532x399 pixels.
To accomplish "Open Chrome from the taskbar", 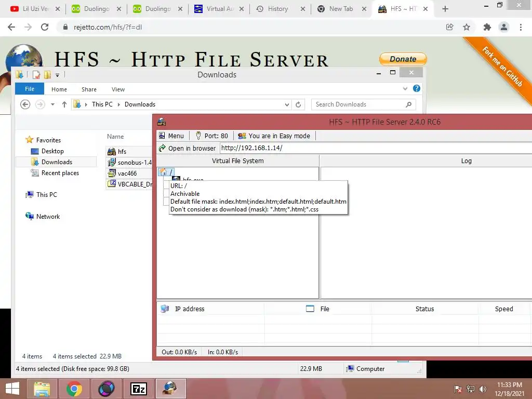I will (x=74, y=389).
